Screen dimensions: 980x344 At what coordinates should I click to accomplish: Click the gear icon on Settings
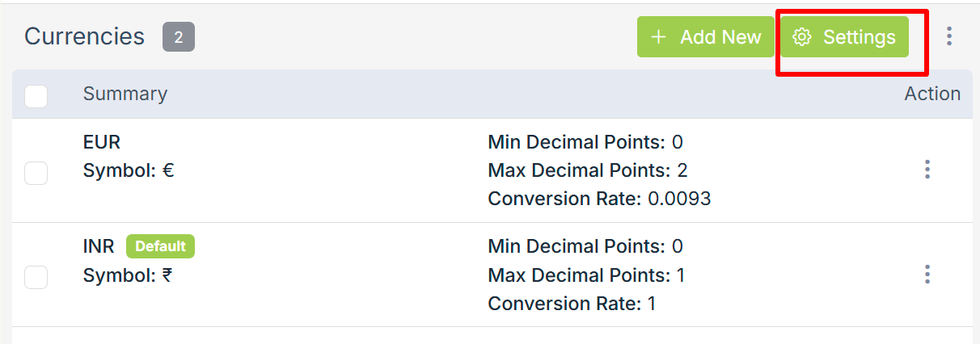[x=802, y=37]
